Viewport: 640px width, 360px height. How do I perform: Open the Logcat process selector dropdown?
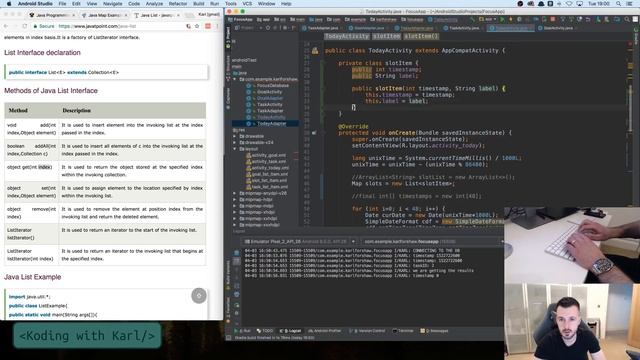click(x=432, y=242)
